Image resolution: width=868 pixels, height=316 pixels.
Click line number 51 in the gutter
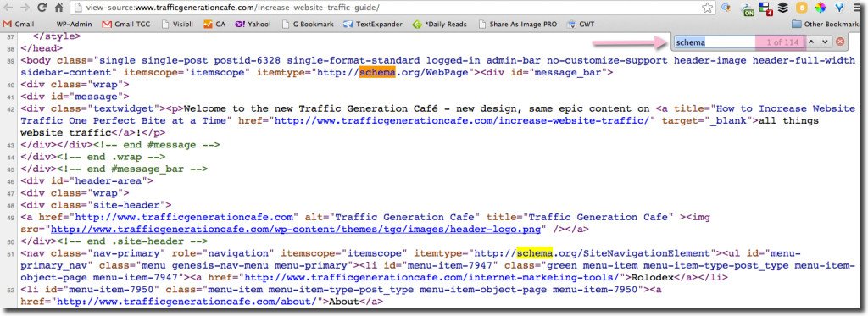point(11,253)
